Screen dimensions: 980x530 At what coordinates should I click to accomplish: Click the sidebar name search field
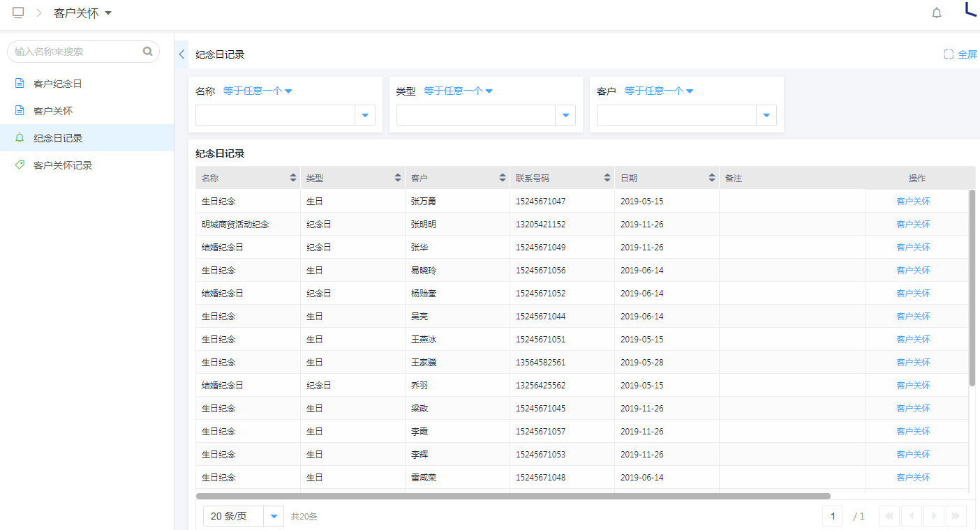pyautogui.click(x=83, y=52)
